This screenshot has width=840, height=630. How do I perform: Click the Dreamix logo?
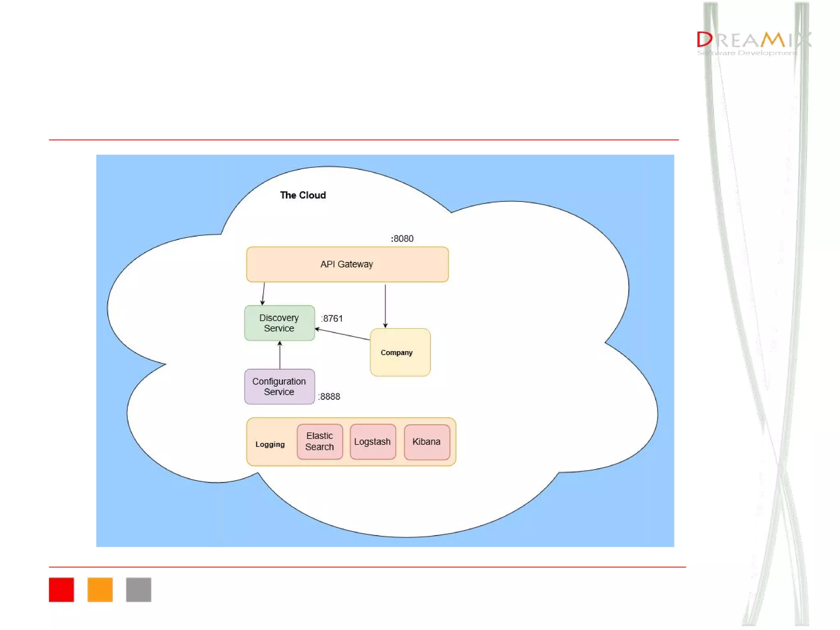tap(753, 40)
